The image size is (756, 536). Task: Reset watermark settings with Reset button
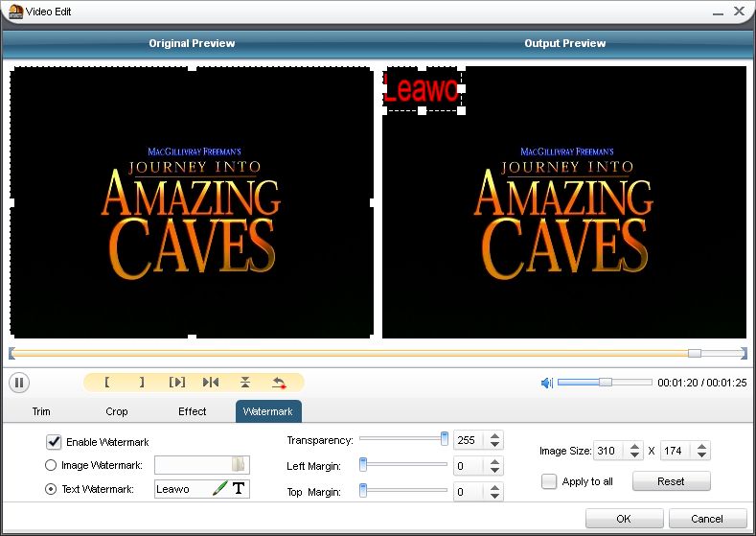click(671, 481)
